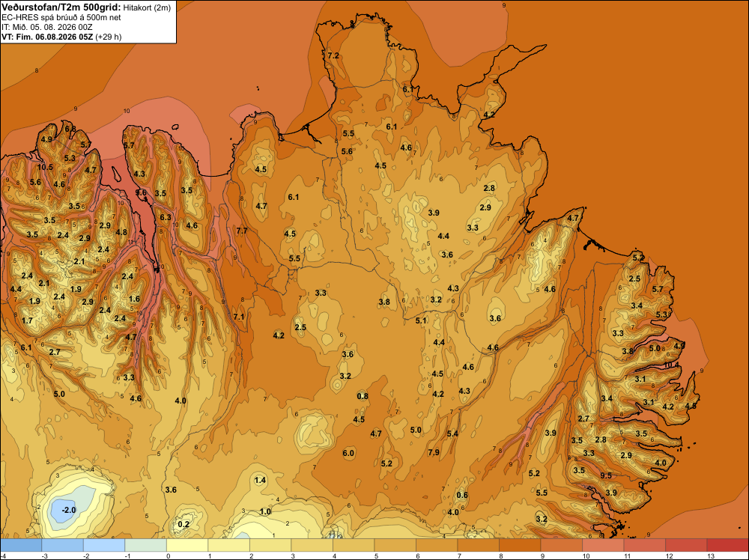Select the 0.6 temperature value
The height and width of the screenshot is (560, 749).
(462, 495)
